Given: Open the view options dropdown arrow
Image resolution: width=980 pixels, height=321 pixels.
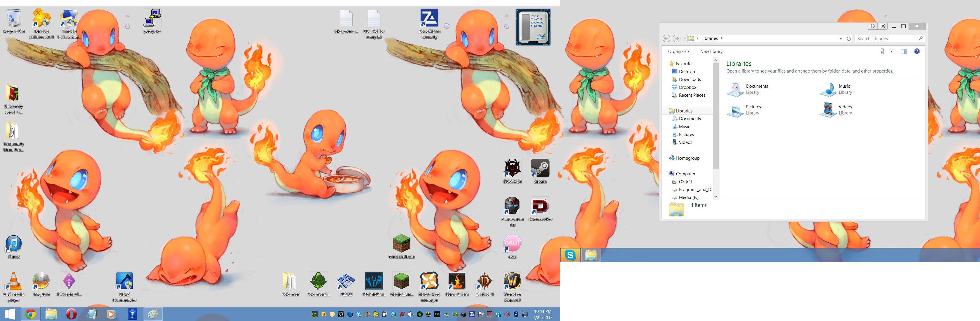Looking at the screenshot, I should 891,51.
